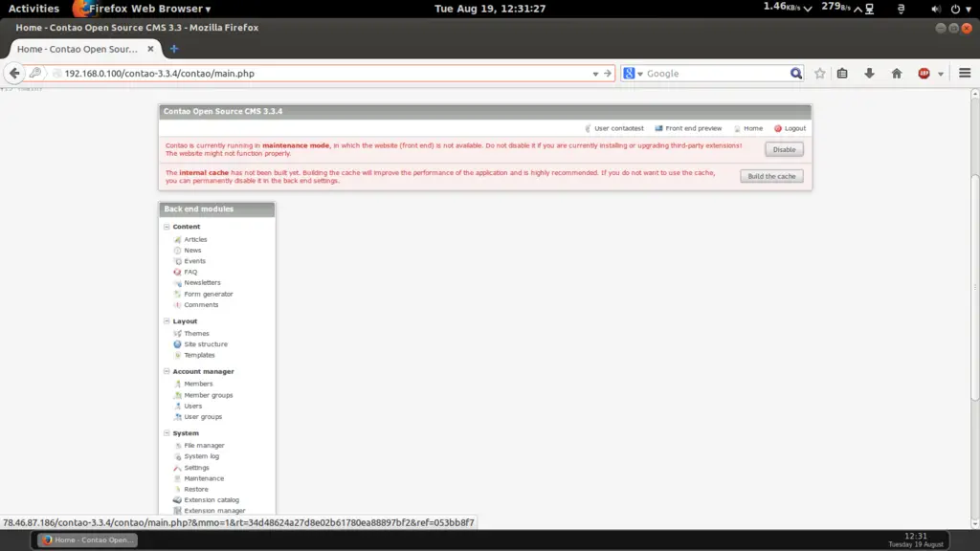Open the clock and calendar menu
Image resolution: width=980 pixels, height=551 pixels.
[490, 9]
